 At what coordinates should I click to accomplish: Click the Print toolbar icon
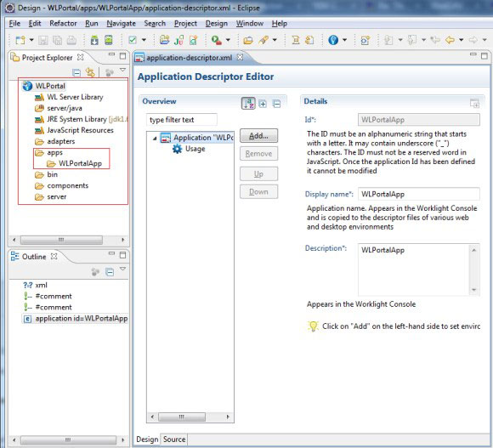(71, 40)
